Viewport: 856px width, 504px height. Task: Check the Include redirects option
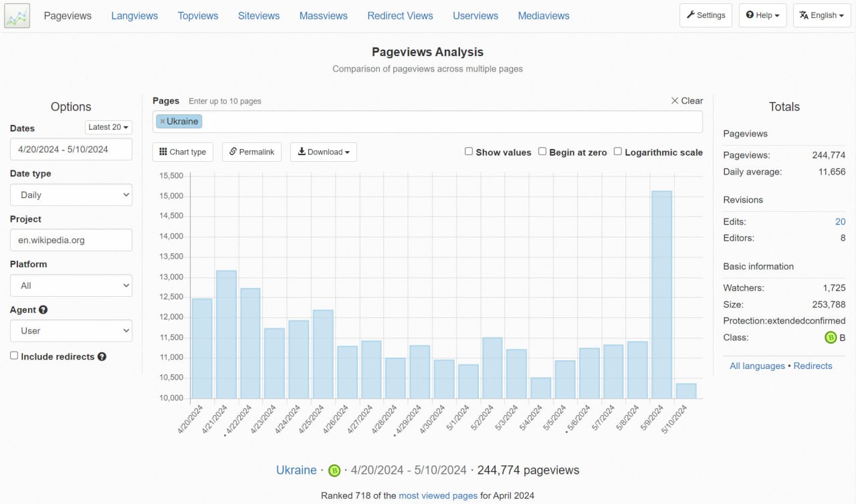[14, 356]
